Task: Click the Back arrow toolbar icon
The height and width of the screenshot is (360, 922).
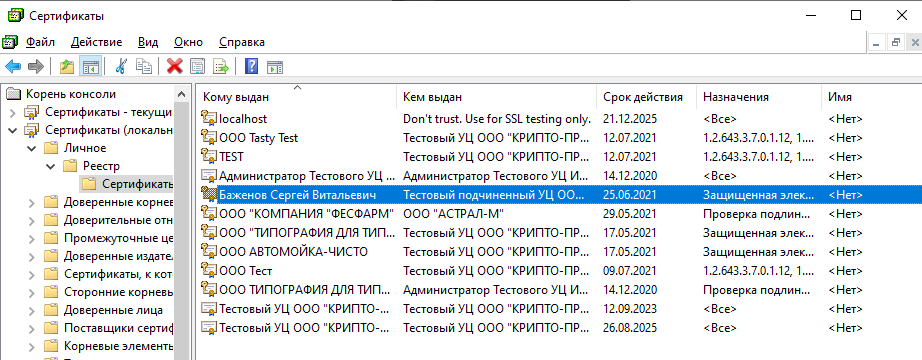Action: pyautogui.click(x=13, y=66)
